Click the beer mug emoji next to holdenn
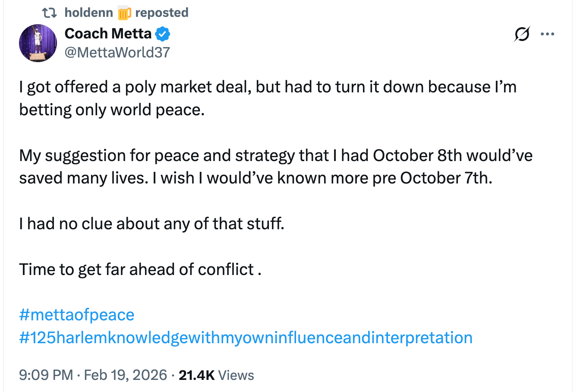 pos(123,13)
